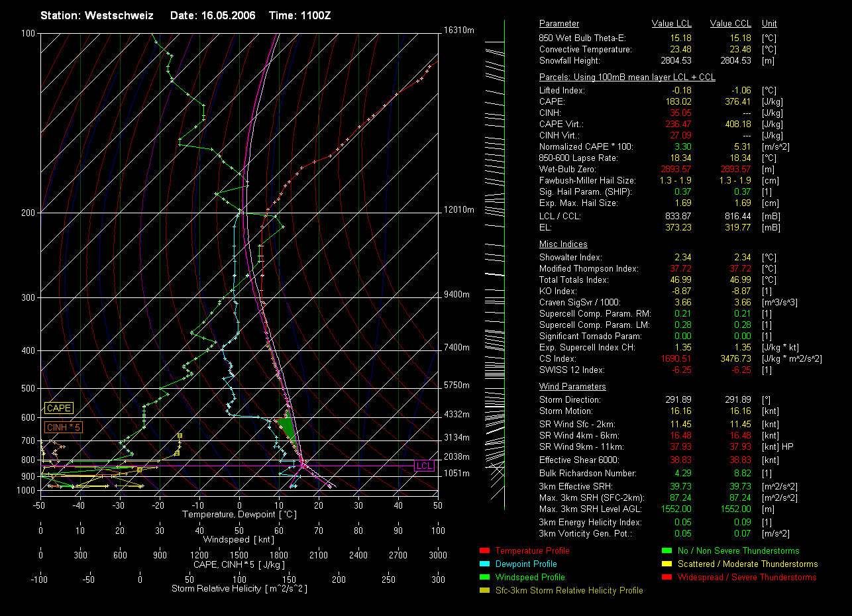Click the Unit column header
This screenshot has height=616, width=852.
coord(769,24)
